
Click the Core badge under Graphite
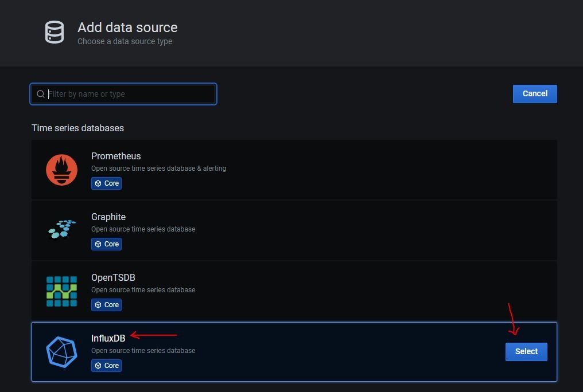click(x=106, y=244)
